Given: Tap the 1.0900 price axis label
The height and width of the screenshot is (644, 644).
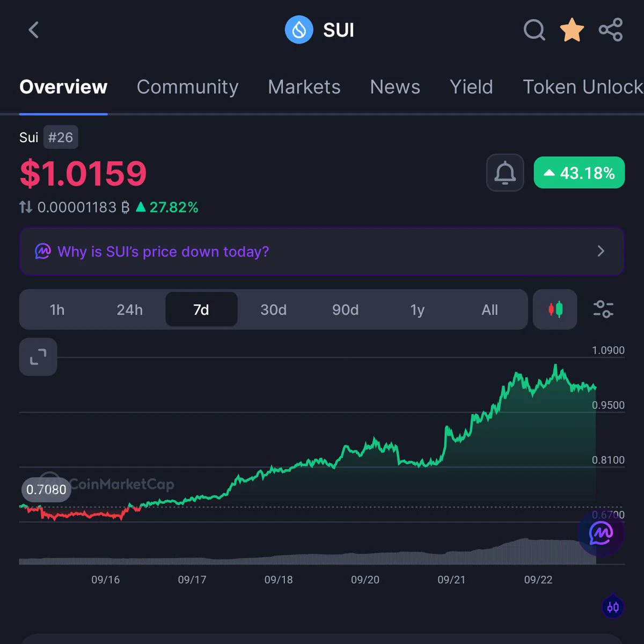Looking at the screenshot, I should 608,350.
